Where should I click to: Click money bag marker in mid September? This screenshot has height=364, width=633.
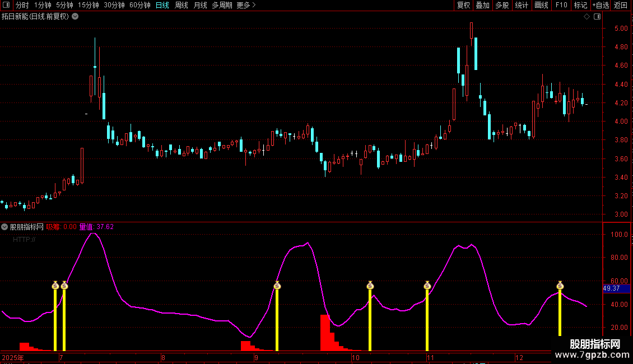pyautogui.click(x=277, y=285)
